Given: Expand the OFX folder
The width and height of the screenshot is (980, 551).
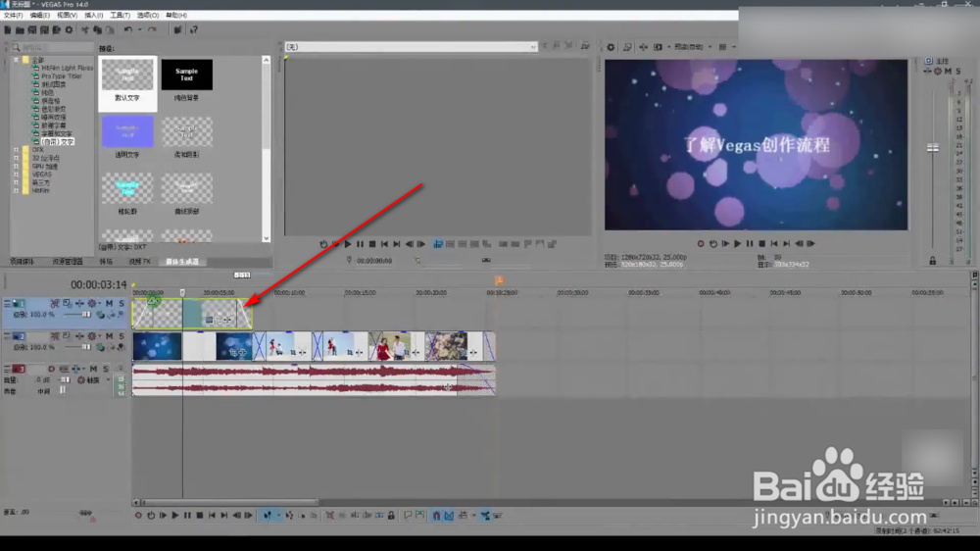Looking at the screenshot, I should tap(17, 150).
